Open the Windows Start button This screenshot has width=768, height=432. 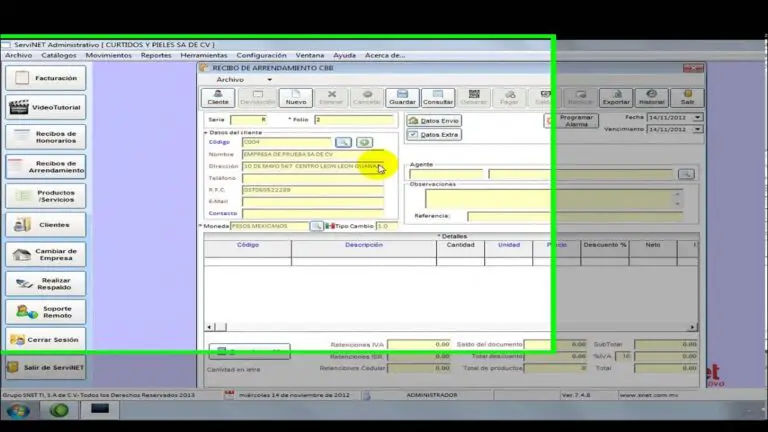[18, 410]
